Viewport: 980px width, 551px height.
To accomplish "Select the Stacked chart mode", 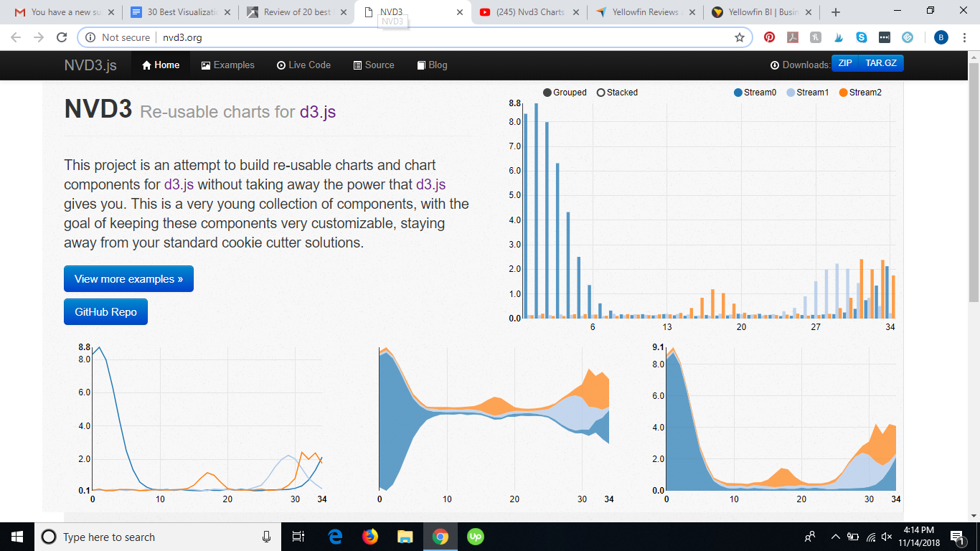I will coord(617,93).
